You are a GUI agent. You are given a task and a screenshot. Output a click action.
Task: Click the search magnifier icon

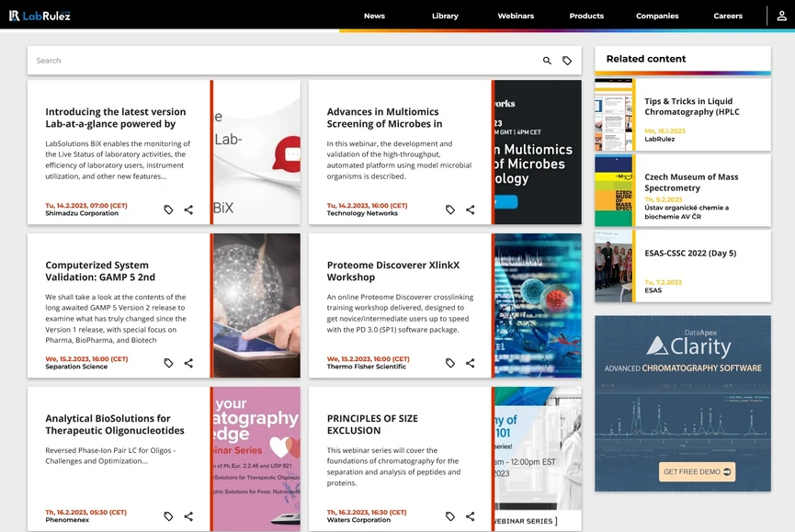click(x=547, y=61)
